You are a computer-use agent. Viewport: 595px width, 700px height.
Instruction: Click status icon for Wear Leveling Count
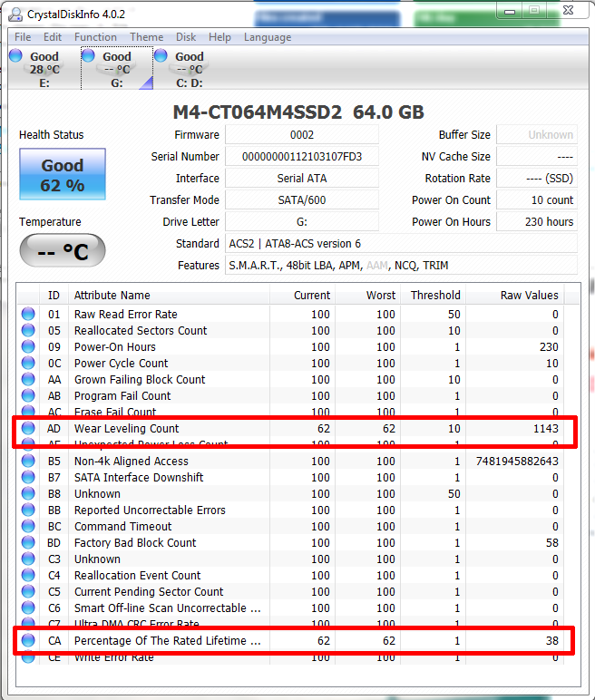click(28, 428)
